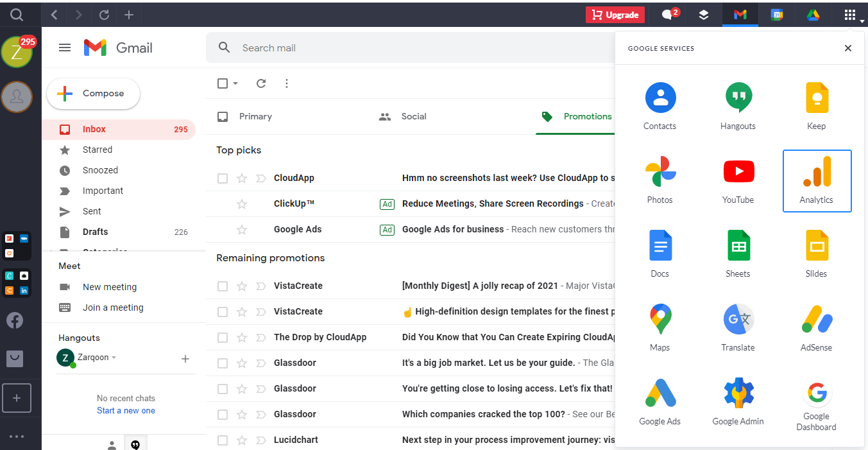This screenshot has width=868, height=450.
Task: Refresh the mail list
Action: [261, 83]
